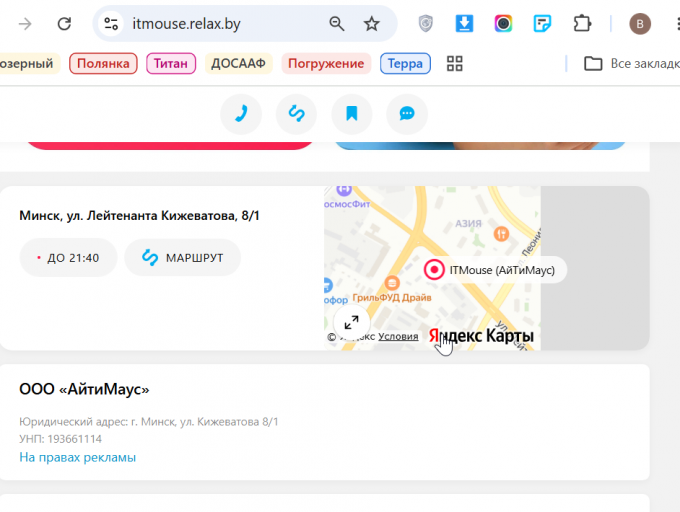Viewport: 680px width, 512px height.
Task: Open the Chrome profile avatar B
Action: pos(640,24)
